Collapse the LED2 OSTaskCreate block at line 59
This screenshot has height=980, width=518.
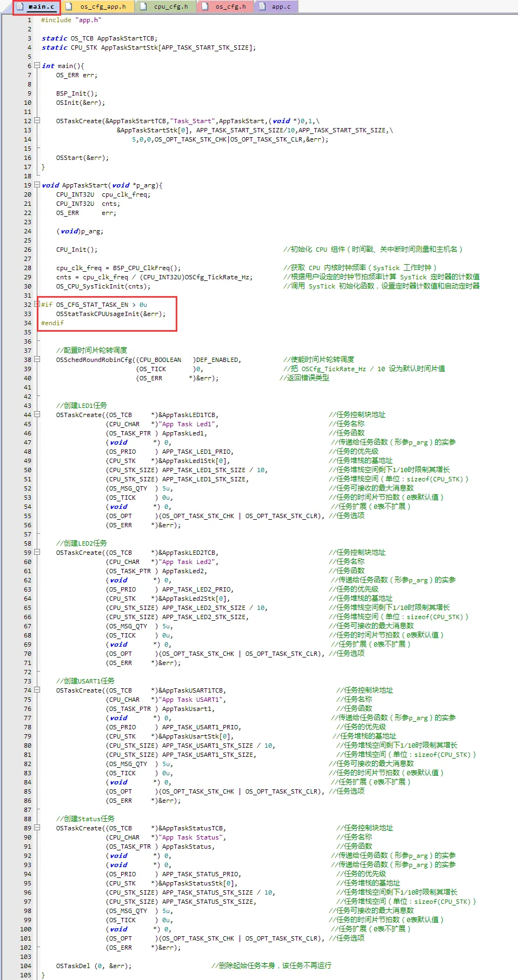pos(37,552)
